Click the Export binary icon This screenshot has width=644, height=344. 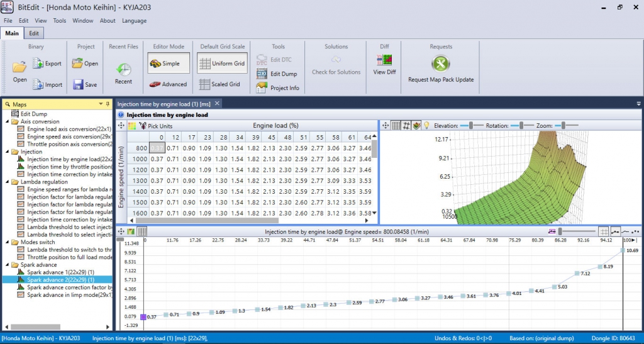pyautogui.click(x=38, y=64)
